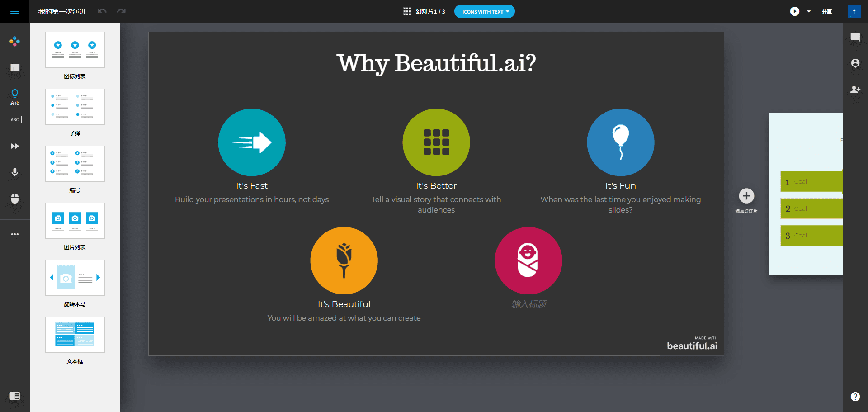868x412 pixels.
Task: Click the green grid icon circle
Action: 436,142
